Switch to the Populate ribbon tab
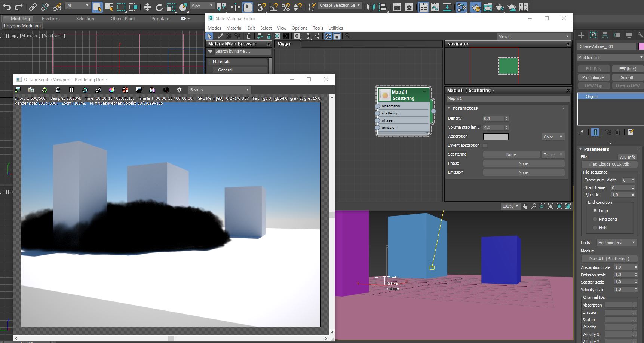Viewport: 644px width, 343px height. (160, 19)
